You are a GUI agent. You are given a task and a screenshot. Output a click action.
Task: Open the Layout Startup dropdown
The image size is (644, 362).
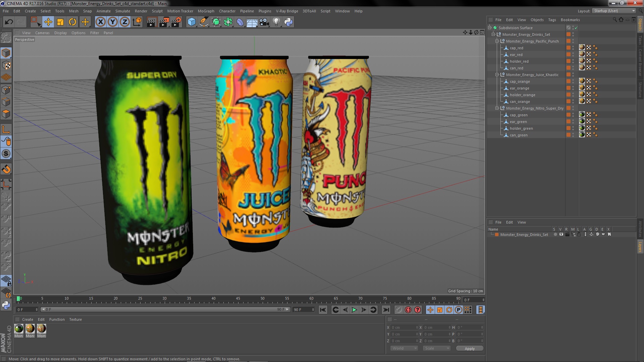pos(614,11)
